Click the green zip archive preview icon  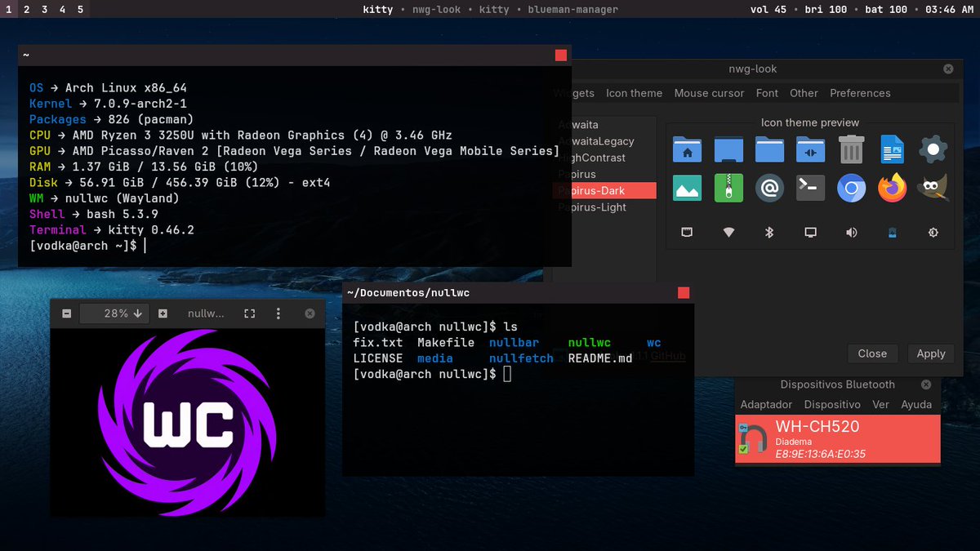pyautogui.click(x=728, y=189)
